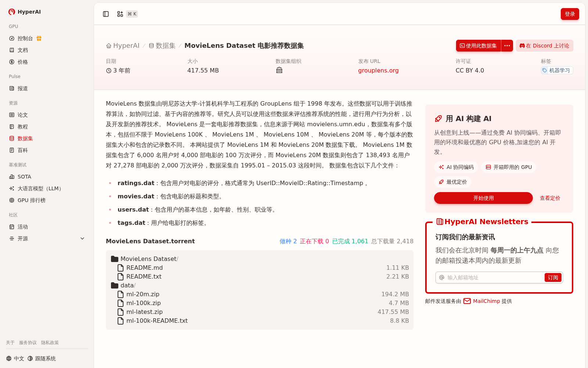Click the 登录 button
This screenshot has height=368, width=588.
pos(570,14)
